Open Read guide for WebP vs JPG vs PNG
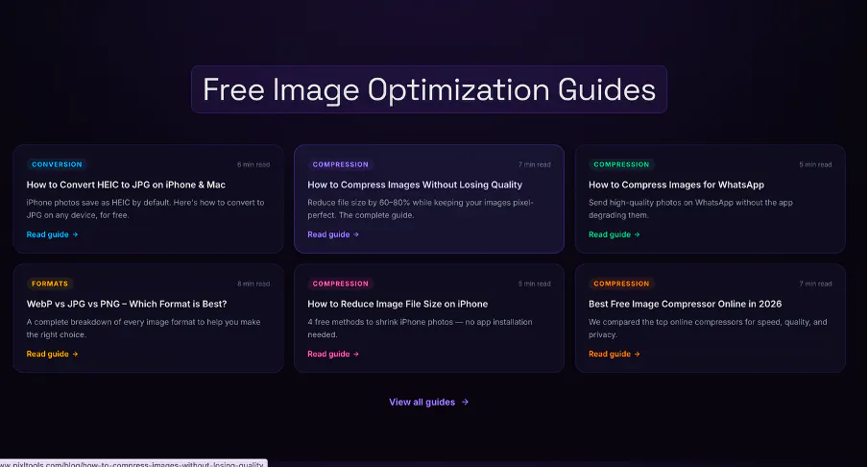Viewport: 868px width, 467px height. tap(52, 354)
